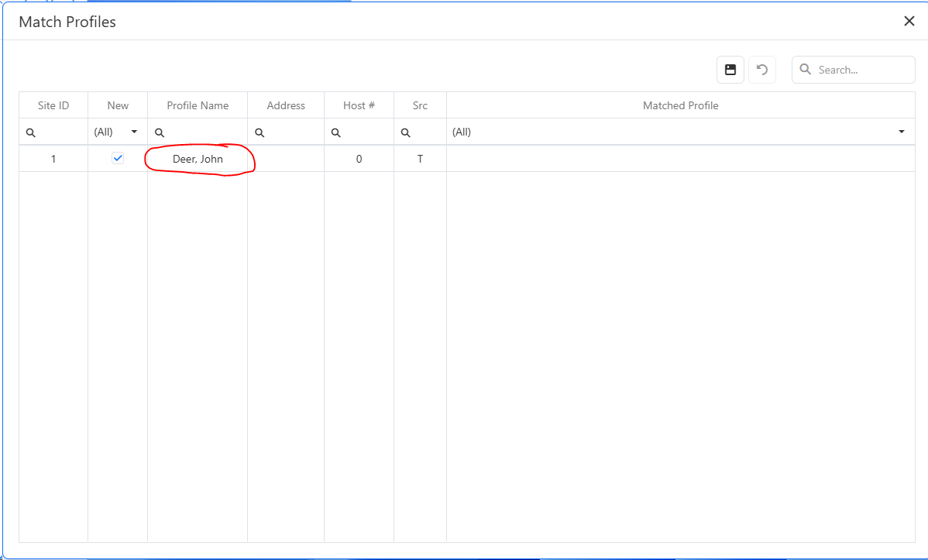This screenshot has width=928, height=560.
Task: Sort by the Src column header
Action: click(x=420, y=105)
